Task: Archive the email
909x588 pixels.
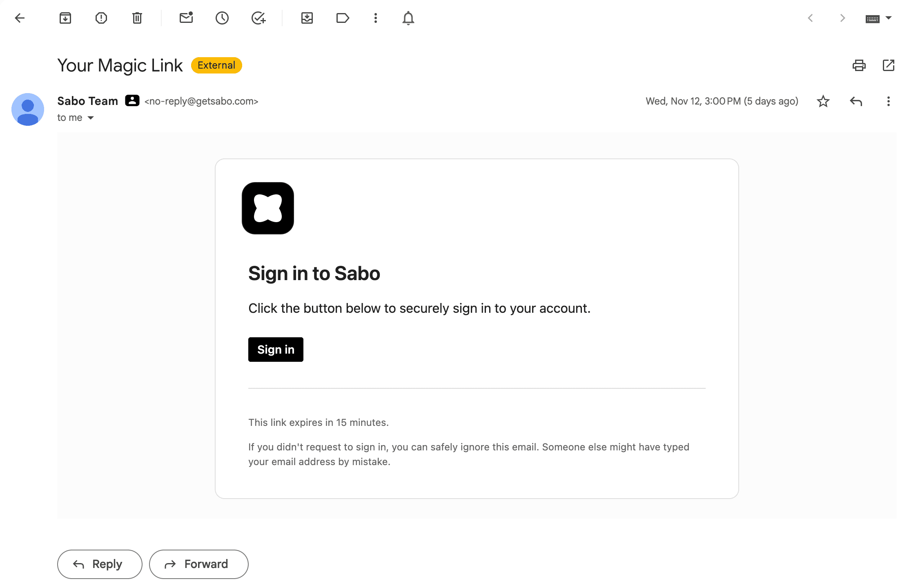Action: pyautogui.click(x=65, y=18)
